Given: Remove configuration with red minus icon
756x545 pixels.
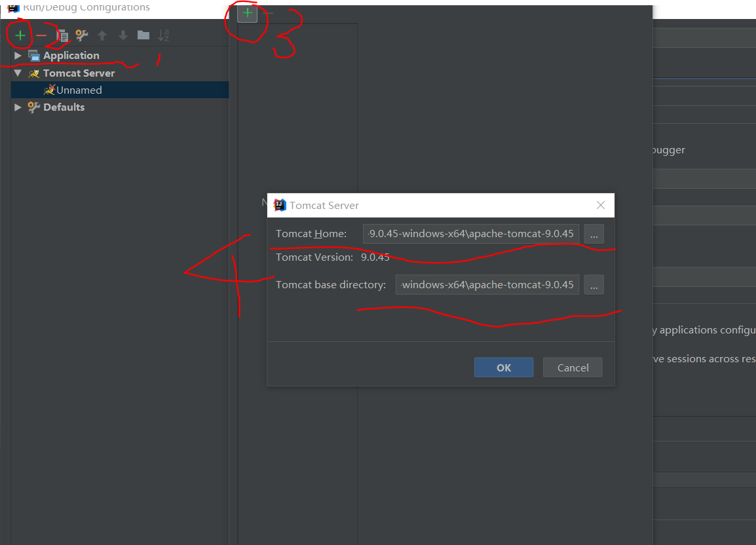Looking at the screenshot, I should (41, 35).
